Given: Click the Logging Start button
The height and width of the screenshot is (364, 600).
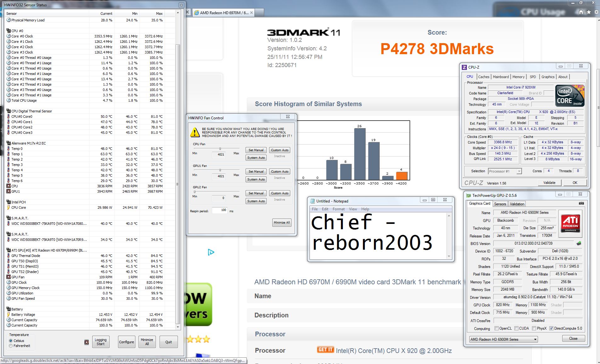Looking at the screenshot, I should click(100, 342).
